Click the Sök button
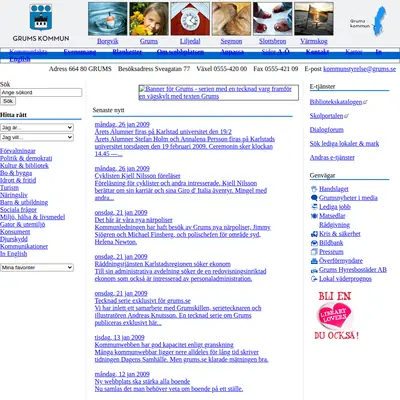 [x=8, y=101]
